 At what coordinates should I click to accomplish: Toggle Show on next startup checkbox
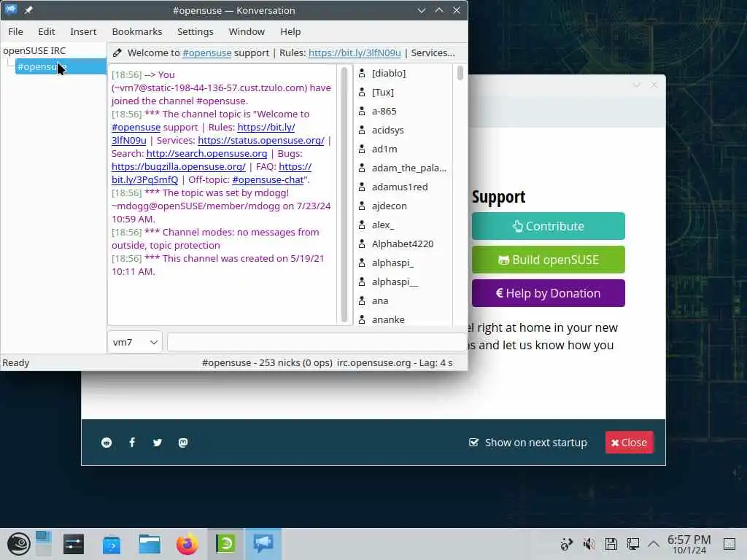pos(473,443)
